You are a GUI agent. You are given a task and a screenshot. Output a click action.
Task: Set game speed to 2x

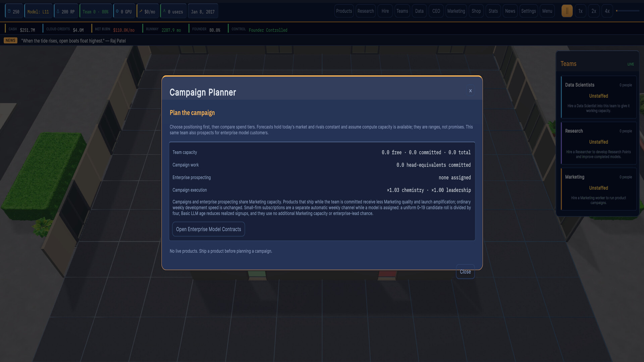[594, 11]
